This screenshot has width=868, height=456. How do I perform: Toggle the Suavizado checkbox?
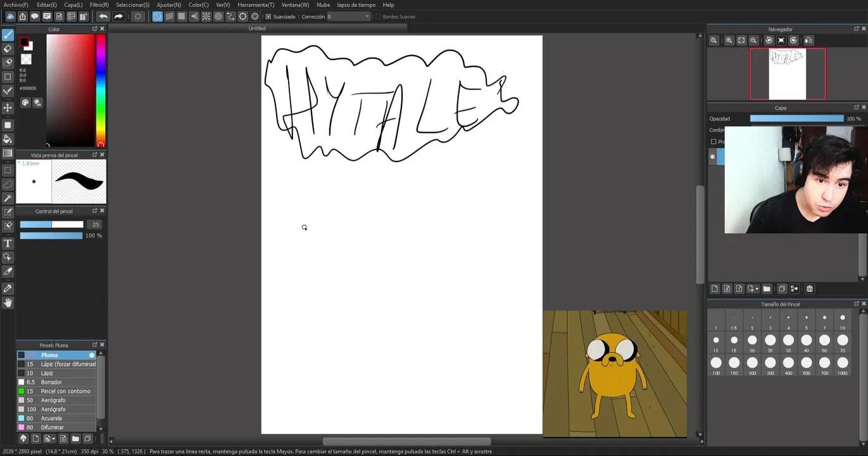[x=268, y=16]
